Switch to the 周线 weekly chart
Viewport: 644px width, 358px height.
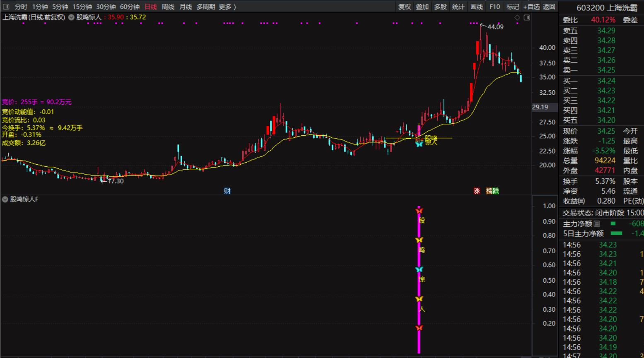[168, 7]
